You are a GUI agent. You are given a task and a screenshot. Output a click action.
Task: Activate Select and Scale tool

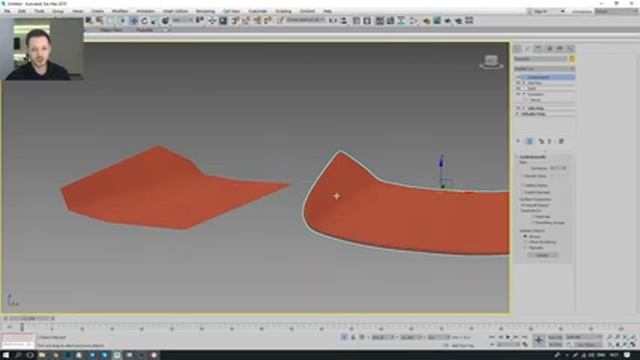tap(154, 20)
